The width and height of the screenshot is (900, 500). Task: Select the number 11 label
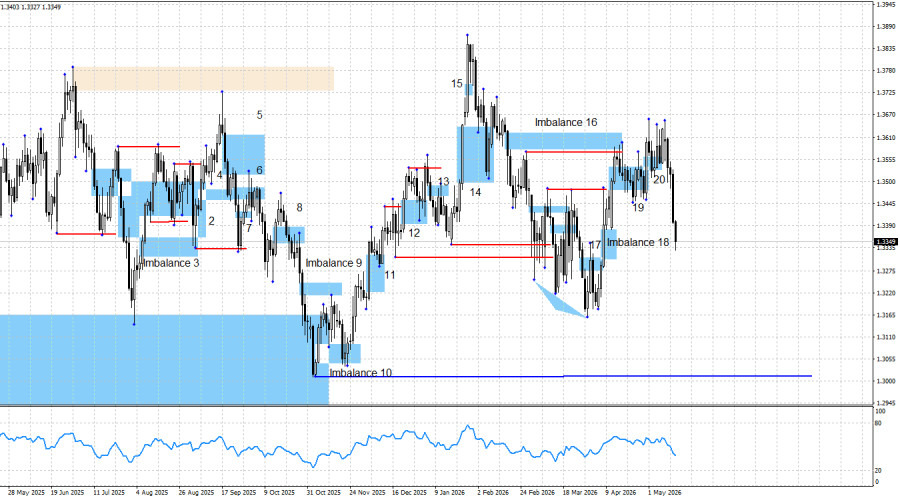tap(390, 275)
